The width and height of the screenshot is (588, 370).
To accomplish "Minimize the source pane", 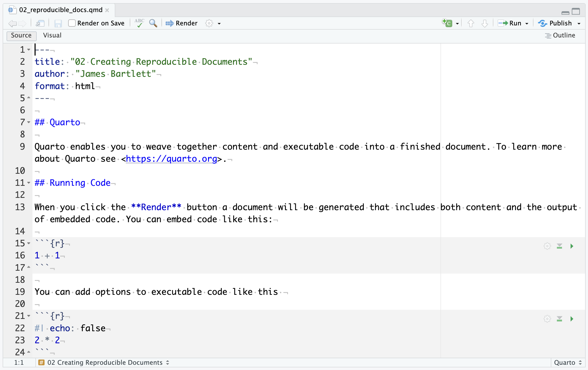I will 565,12.
